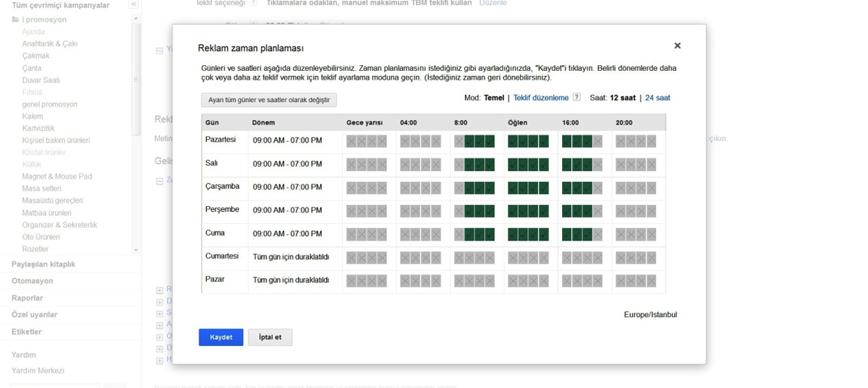Screen dimensions: 868x388
Task: Toggle last 20:00 block for Pazar
Action: [x=652, y=281]
